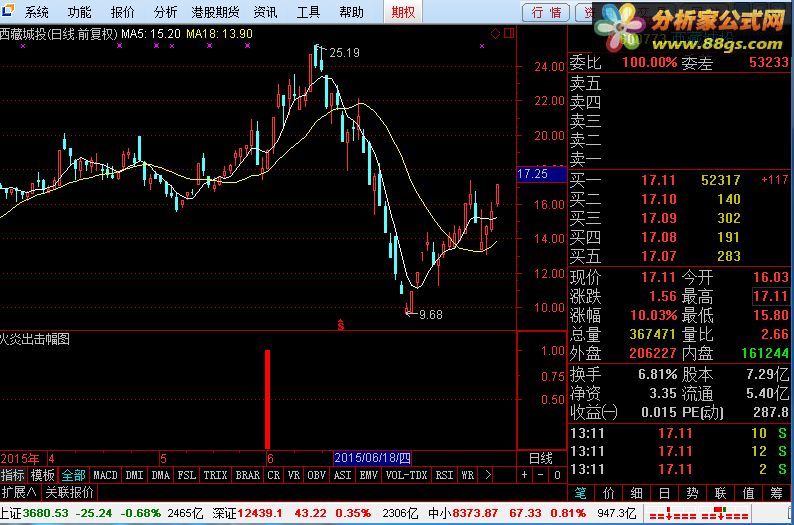Click the red S marker below chart
794x525 pixels.
[341, 325]
